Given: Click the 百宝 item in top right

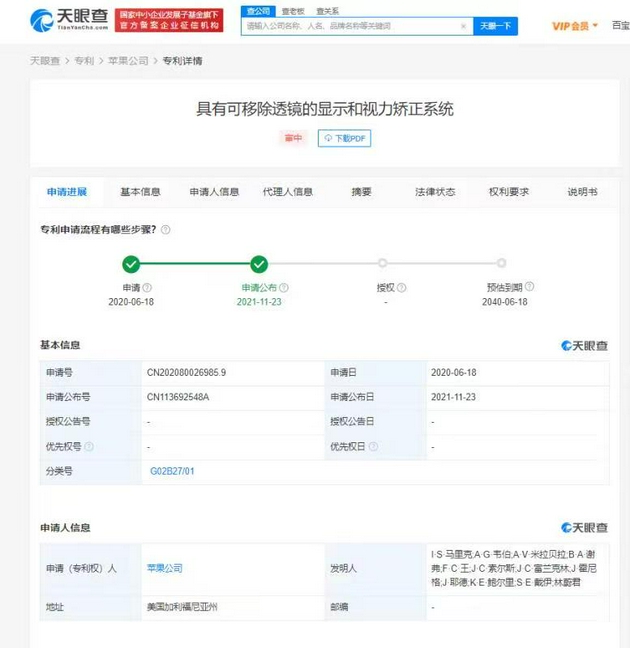Looking at the screenshot, I should [x=621, y=26].
